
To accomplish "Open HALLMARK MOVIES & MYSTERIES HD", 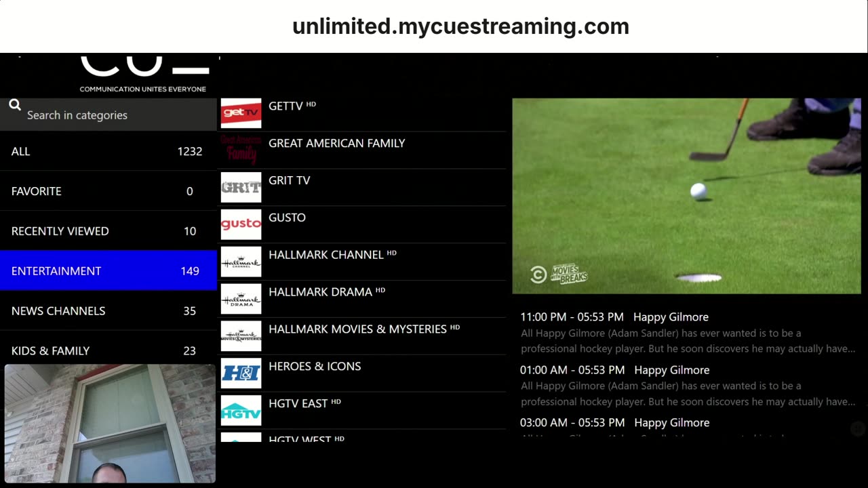I will (x=363, y=336).
